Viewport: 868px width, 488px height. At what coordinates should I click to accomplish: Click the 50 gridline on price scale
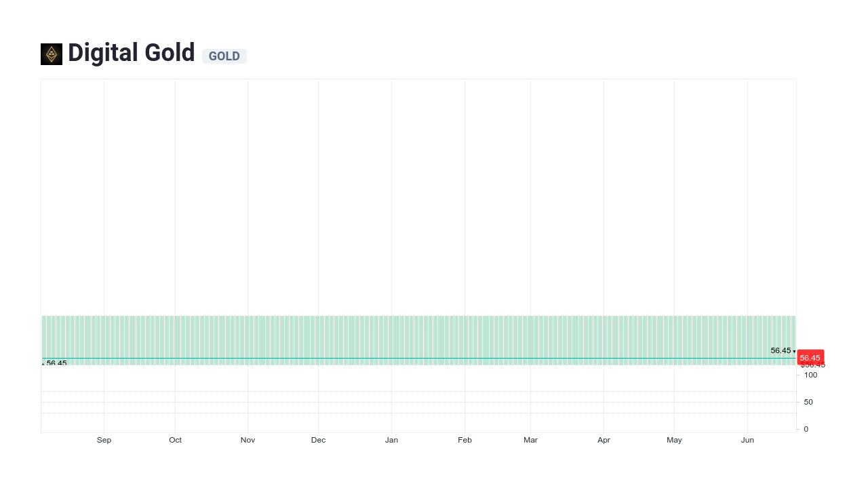point(808,402)
